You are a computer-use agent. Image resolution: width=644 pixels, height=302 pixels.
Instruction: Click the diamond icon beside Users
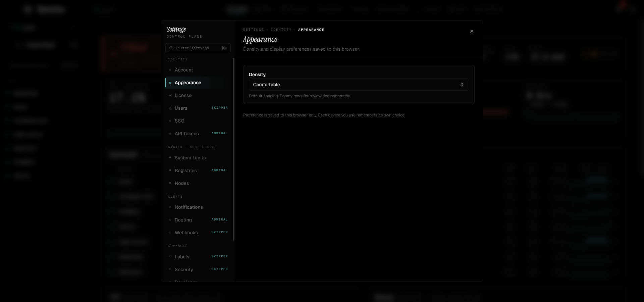pyautogui.click(x=170, y=108)
